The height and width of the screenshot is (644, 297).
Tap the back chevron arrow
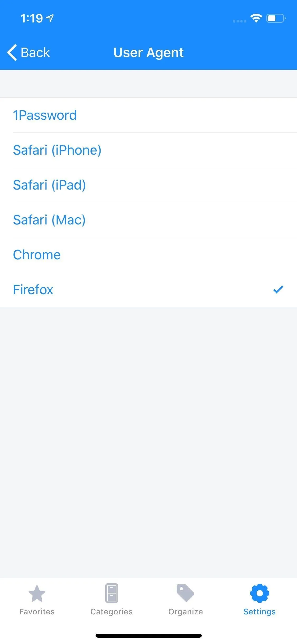tap(12, 52)
